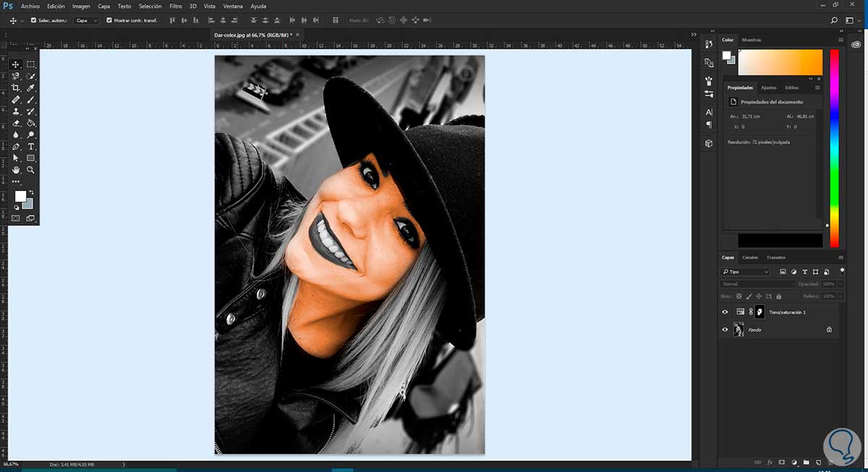
Task: Open the Ajustes panel tab
Action: point(768,88)
